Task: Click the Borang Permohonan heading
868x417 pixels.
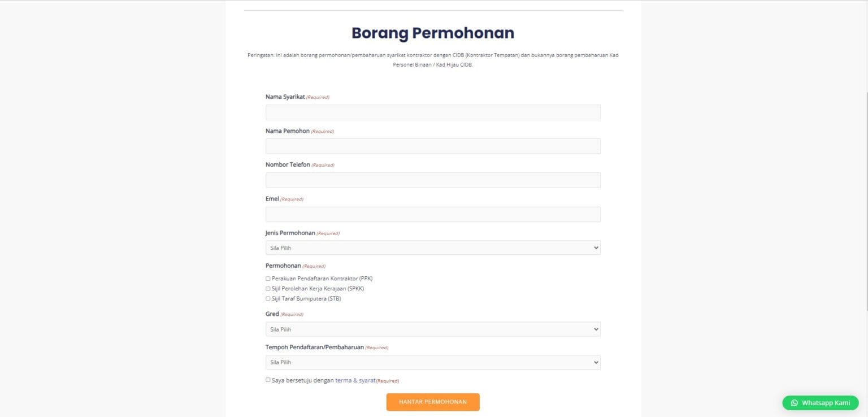Action: click(433, 32)
